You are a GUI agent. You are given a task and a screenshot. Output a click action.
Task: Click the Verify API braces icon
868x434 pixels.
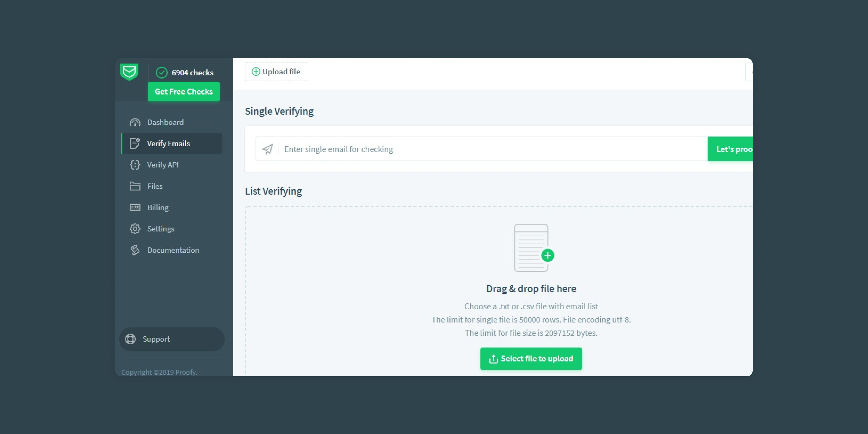(135, 165)
